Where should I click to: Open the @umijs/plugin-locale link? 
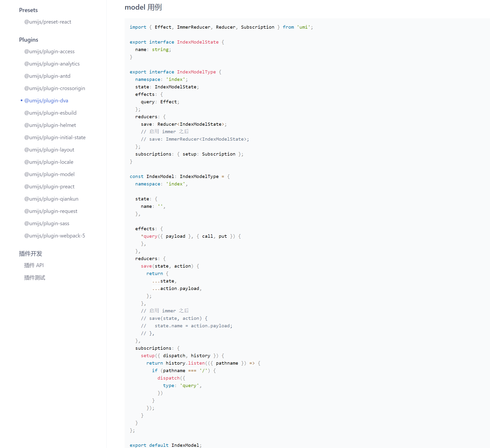49,162
